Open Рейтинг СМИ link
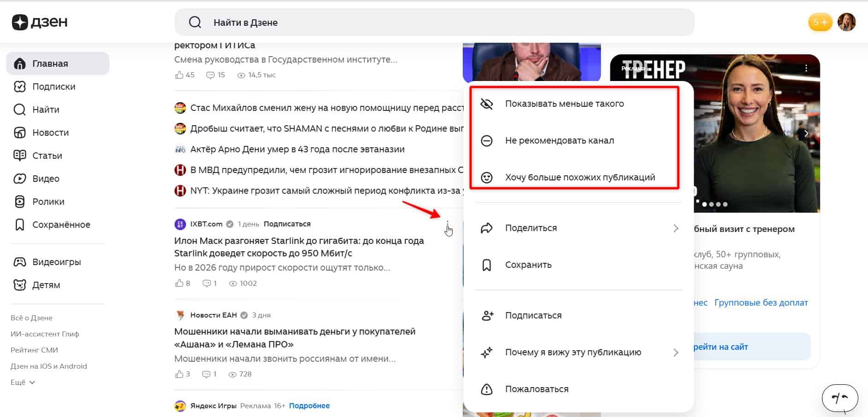 tap(34, 350)
